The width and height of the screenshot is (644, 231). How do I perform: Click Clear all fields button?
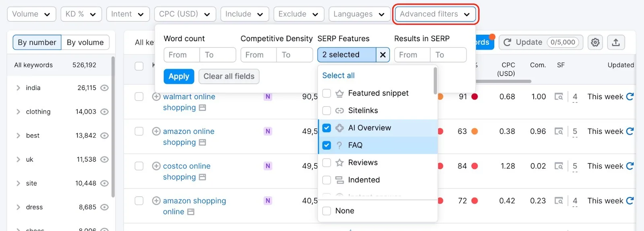[x=229, y=77]
